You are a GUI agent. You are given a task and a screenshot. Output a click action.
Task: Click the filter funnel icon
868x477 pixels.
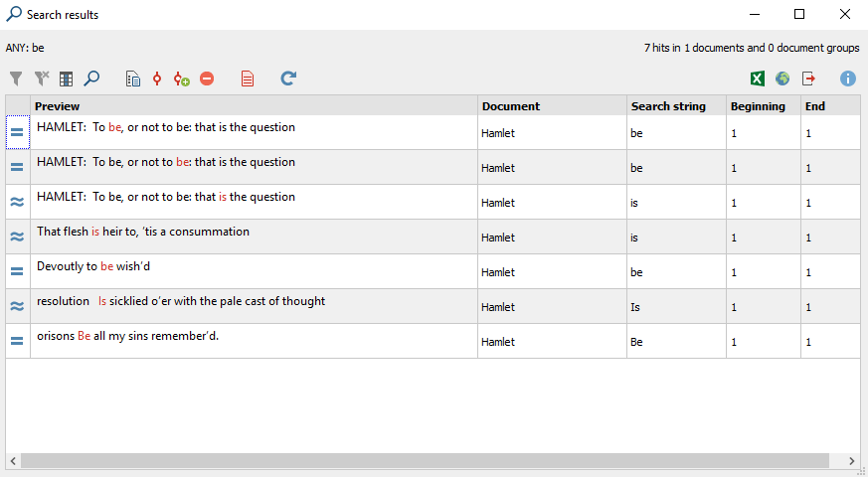click(x=16, y=79)
